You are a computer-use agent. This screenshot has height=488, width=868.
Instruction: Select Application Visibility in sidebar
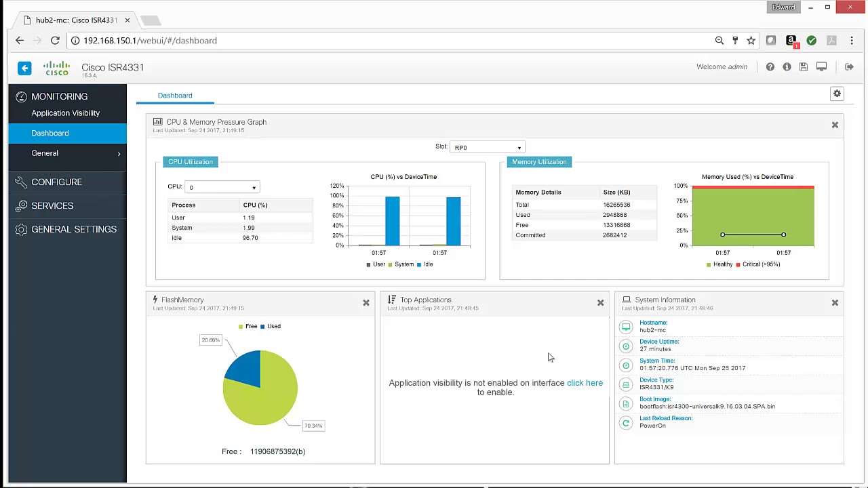pos(65,113)
